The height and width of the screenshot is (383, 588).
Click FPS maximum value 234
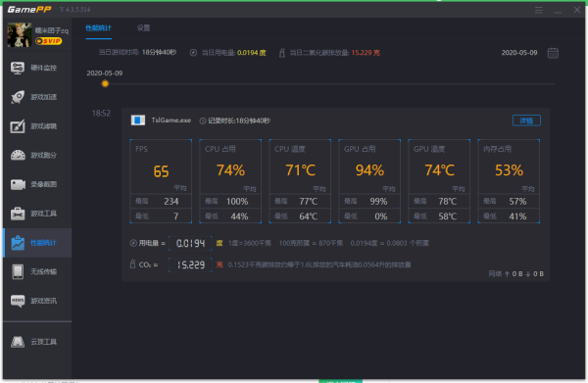[171, 201]
